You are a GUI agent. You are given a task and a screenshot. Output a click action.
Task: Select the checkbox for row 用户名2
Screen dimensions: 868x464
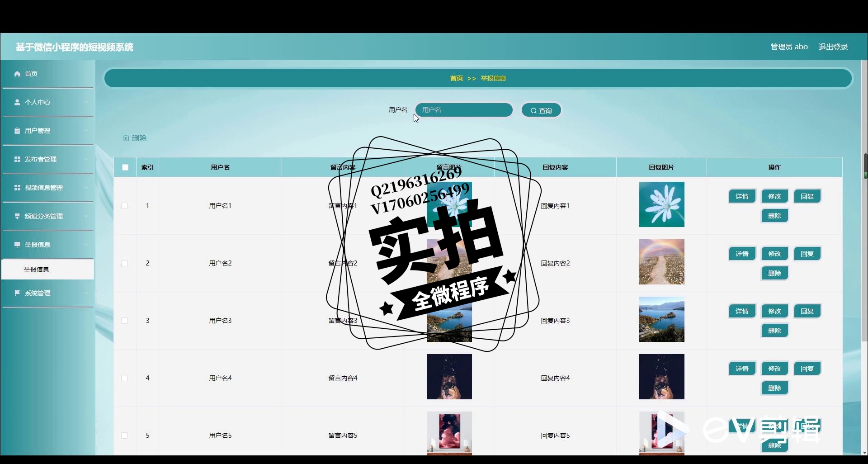pos(124,263)
